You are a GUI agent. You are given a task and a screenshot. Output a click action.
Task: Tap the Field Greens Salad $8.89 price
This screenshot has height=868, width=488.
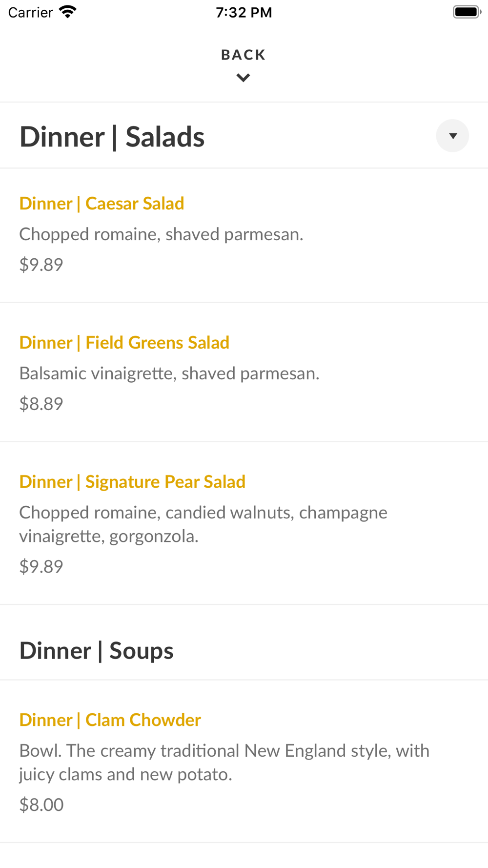click(41, 404)
